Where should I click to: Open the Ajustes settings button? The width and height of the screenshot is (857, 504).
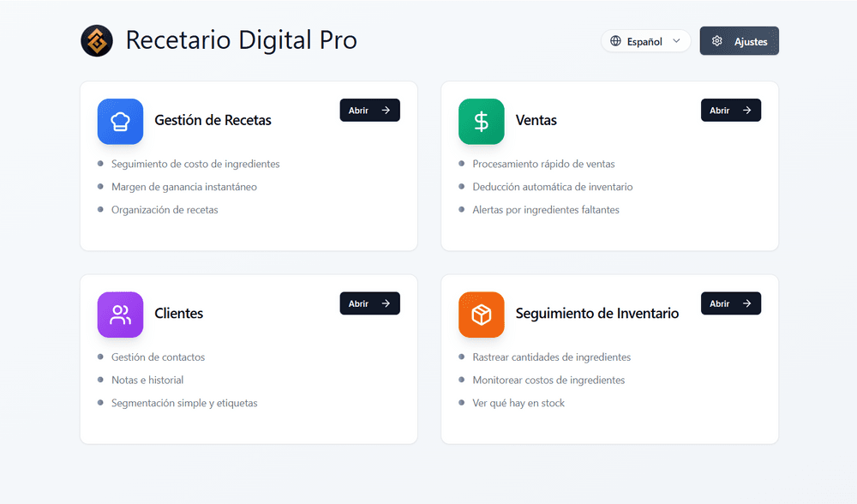[x=739, y=41]
